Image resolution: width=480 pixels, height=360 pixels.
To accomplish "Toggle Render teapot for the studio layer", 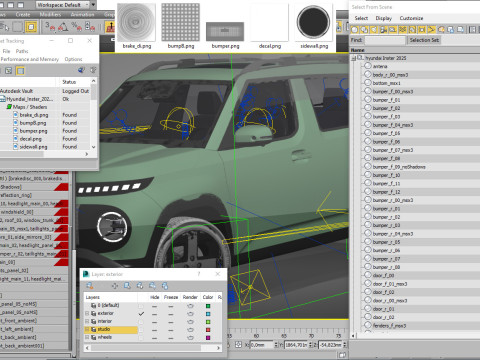I will (190, 330).
